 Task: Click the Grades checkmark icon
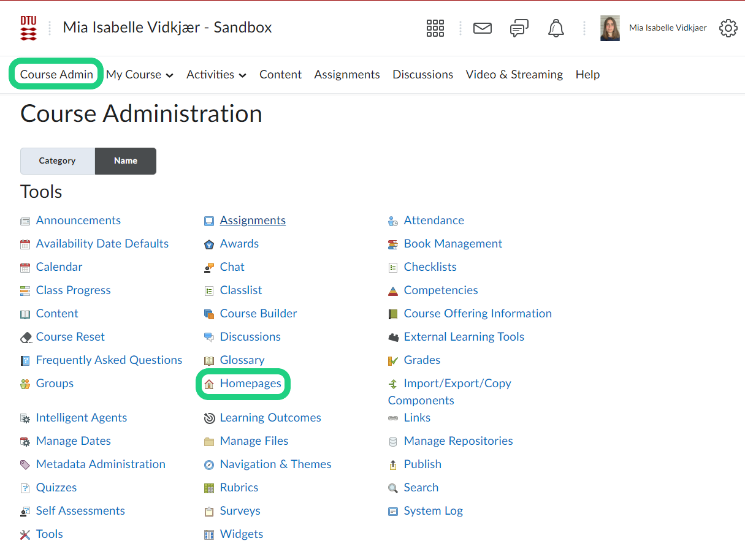pos(393,361)
